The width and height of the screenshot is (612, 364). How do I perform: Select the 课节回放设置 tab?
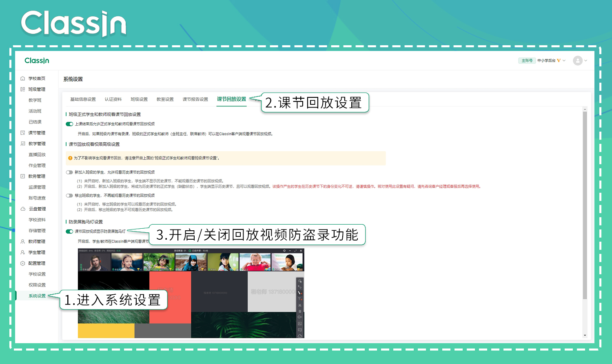point(232,99)
